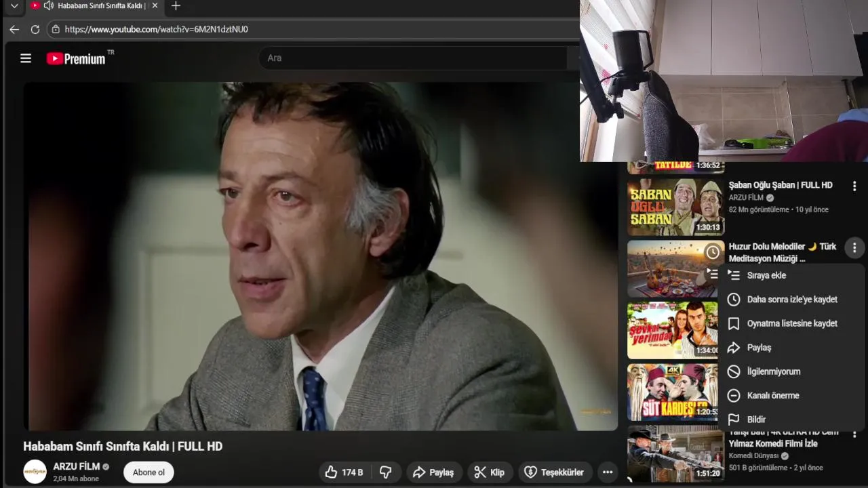The width and height of the screenshot is (868, 488).
Task: Click the video title Hababam Sınıfı Sınıfta Kaldı
Action: [x=123, y=447]
